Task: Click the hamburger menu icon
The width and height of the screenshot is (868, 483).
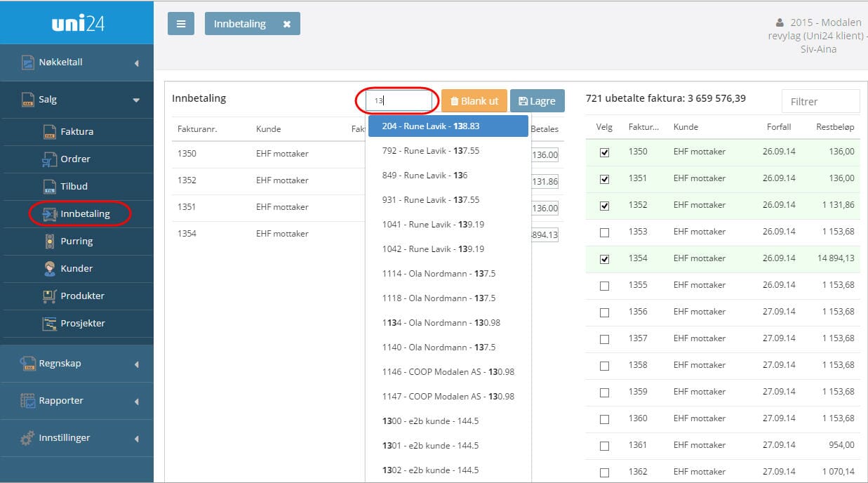Action: [x=181, y=24]
